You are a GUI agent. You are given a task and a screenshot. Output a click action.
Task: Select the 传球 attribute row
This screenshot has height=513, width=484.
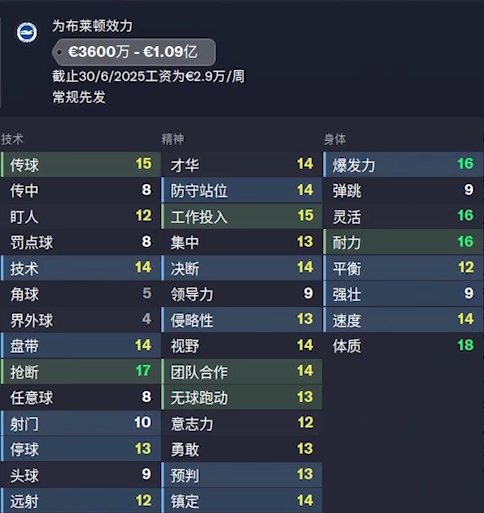[81, 164]
